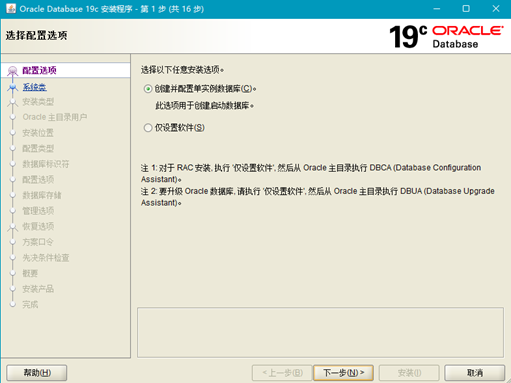Click Oracle 主目录用户 step
This screenshot has width=511, height=383.
tap(55, 117)
